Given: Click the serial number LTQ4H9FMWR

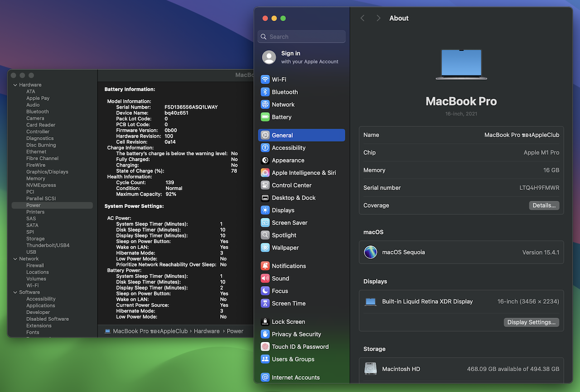Looking at the screenshot, I should [539, 188].
